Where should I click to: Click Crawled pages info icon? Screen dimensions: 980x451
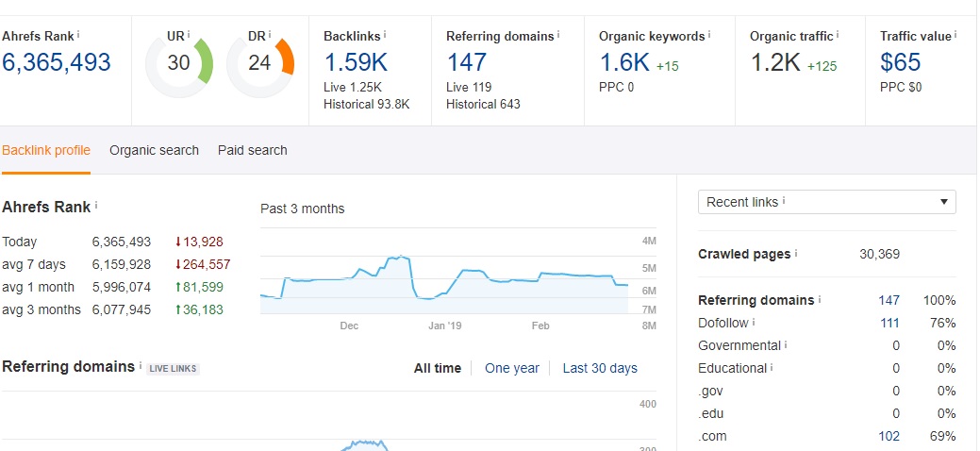click(x=796, y=254)
